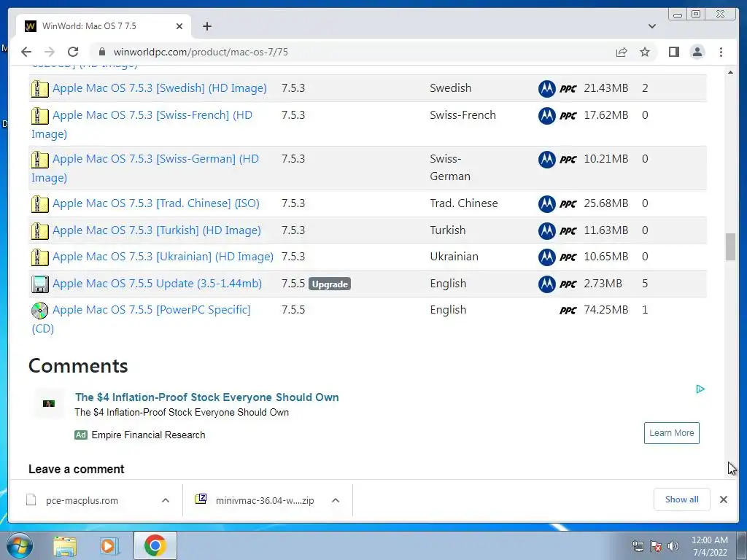This screenshot has width=747, height=560.
Task: Open Mac OS 7.5.5 [PowerPC Specific] link
Action: [151, 310]
